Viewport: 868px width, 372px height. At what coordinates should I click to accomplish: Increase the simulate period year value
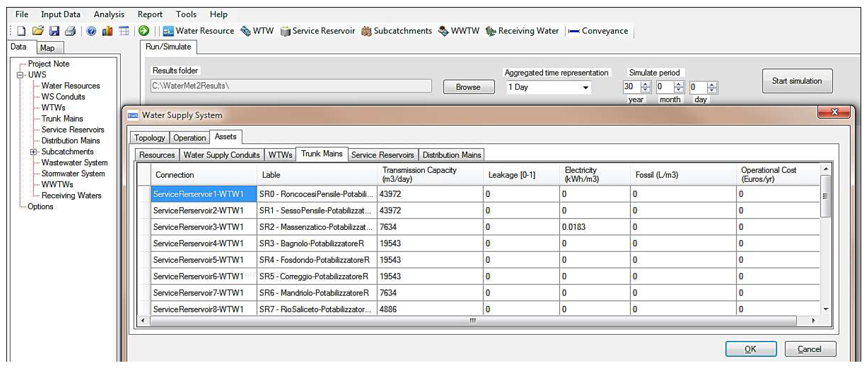[x=645, y=84]
